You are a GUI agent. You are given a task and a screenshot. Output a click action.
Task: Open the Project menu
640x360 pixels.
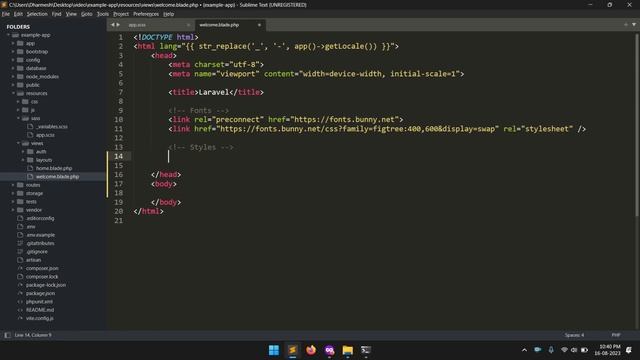121,14
